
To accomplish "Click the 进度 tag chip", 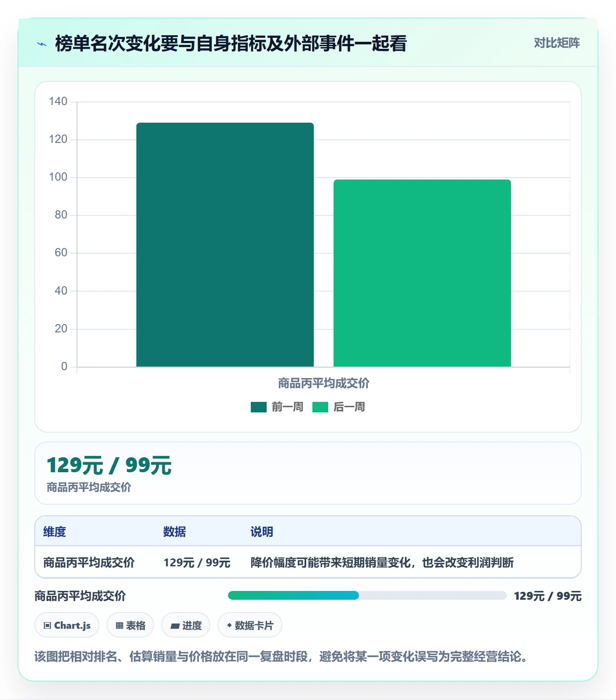I will [x=186, y=625].
